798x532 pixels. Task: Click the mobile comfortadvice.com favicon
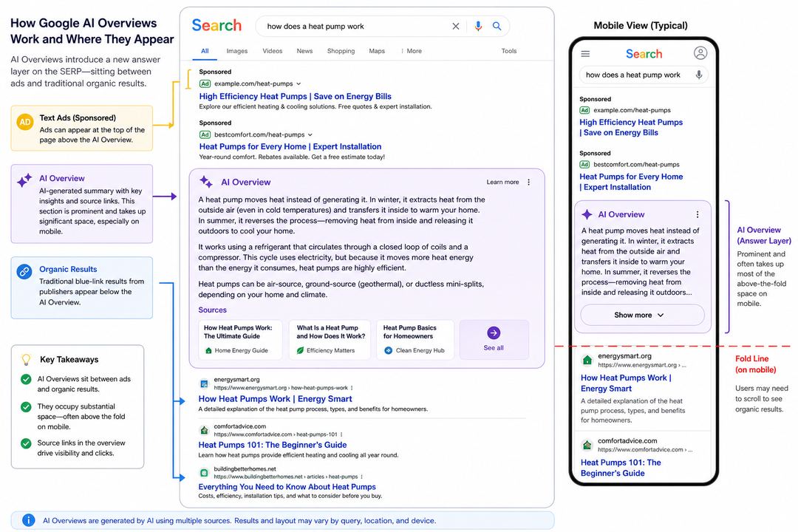[x=587, y=445]
